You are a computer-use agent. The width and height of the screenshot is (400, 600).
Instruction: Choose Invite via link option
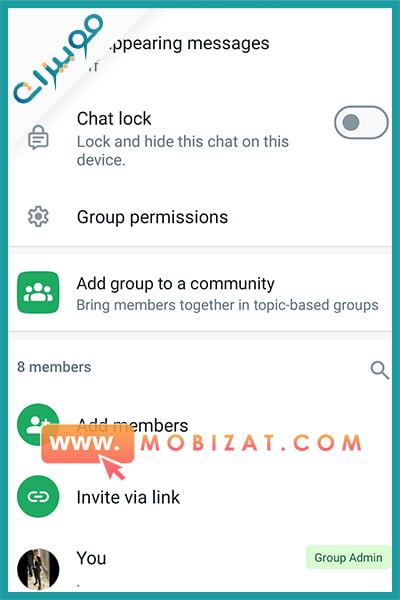tap(200, 497)
